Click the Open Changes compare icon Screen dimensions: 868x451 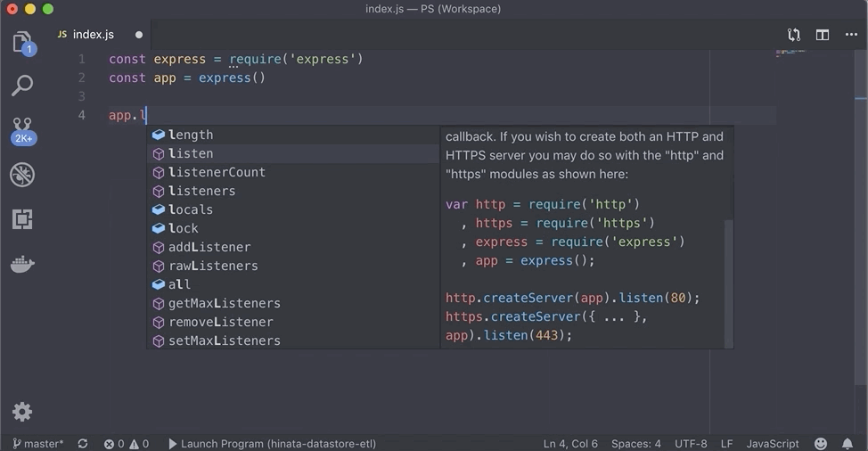click(x=794, y=35)
